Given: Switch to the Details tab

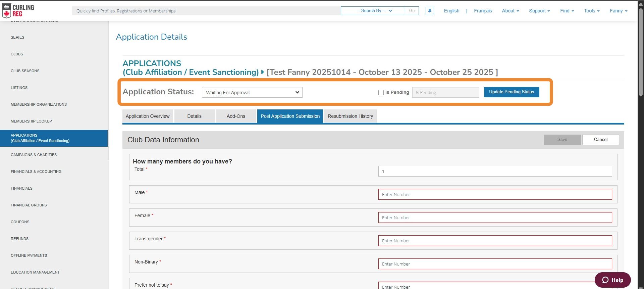Looking at the screenshot, I should 195,116.
